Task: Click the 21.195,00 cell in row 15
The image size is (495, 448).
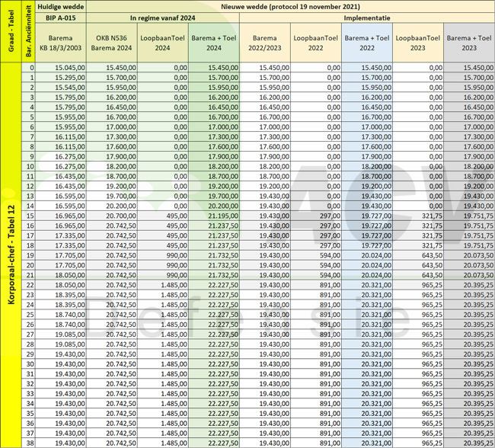Action: pyautogui.click(x=214, y=216)
